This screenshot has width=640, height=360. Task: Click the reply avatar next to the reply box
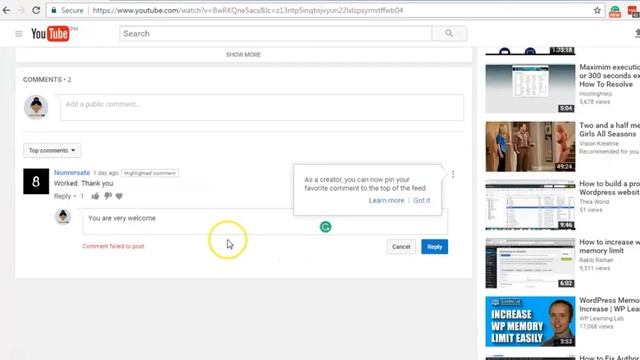pos(63,217)
